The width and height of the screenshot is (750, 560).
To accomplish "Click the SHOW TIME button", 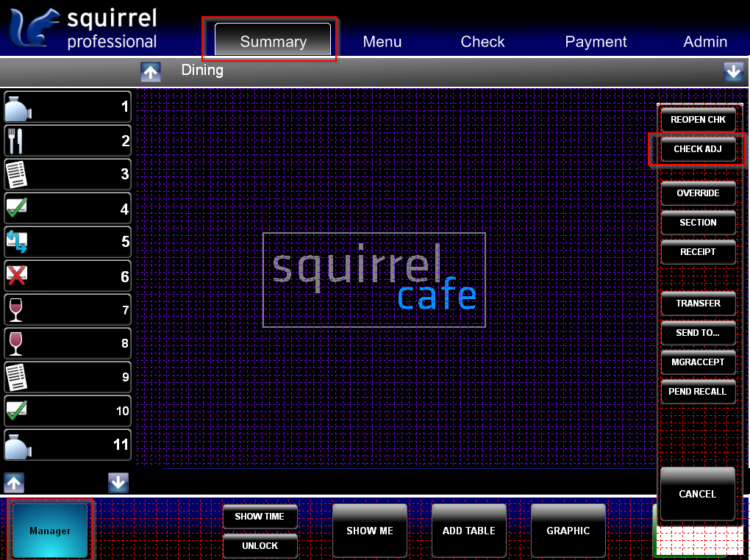I will coord(260,517).
